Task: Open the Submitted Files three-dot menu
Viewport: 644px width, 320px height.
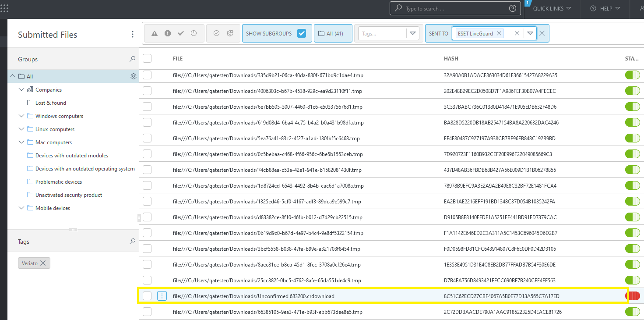Action: [133, 35]
